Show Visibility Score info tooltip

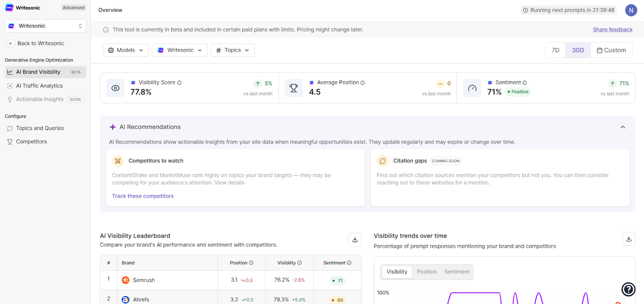tap(179, 83)
